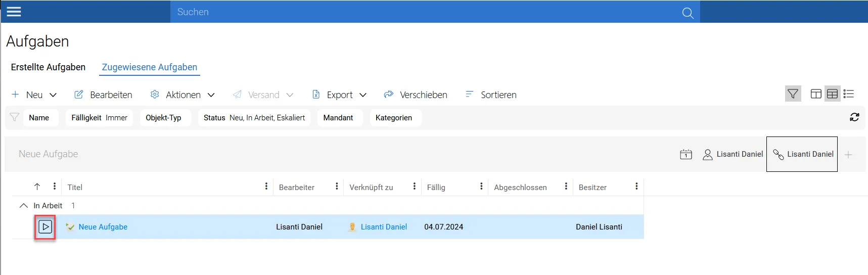Screen dimensions: 868x275
Task: Click Verschieben move button
Action: click(x=416, y=95)
